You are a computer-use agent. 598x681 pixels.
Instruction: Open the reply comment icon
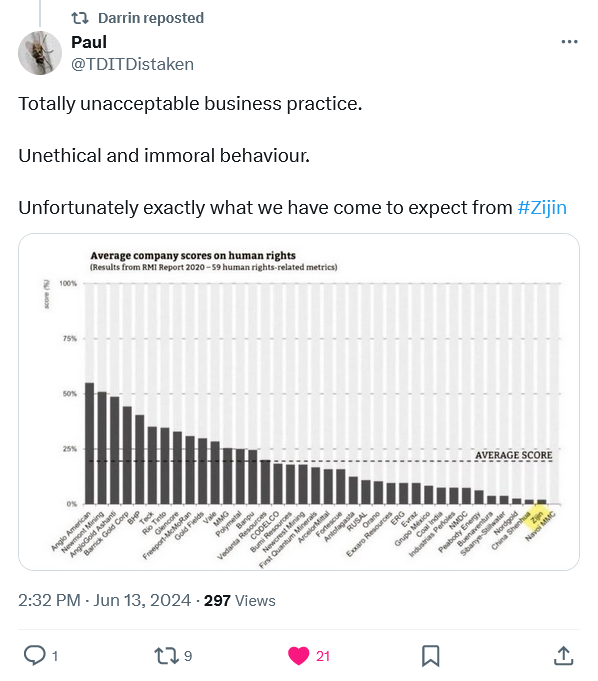[x=35, y=655]
